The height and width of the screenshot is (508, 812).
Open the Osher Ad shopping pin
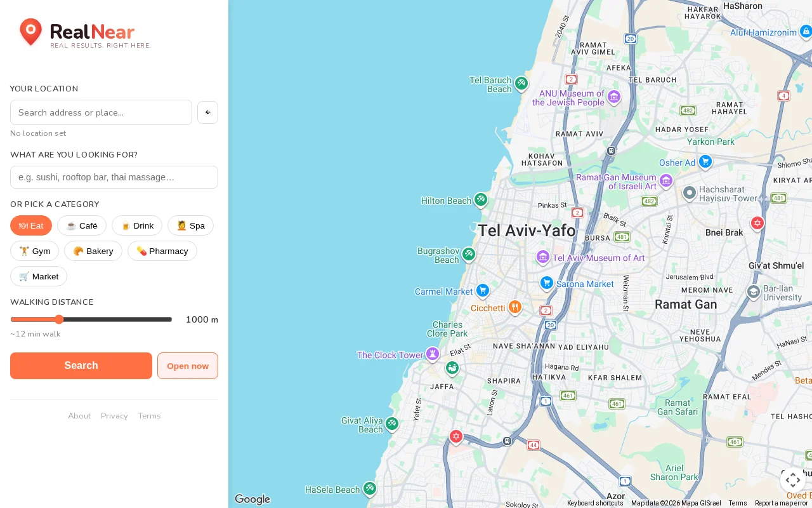click(705, 162)
